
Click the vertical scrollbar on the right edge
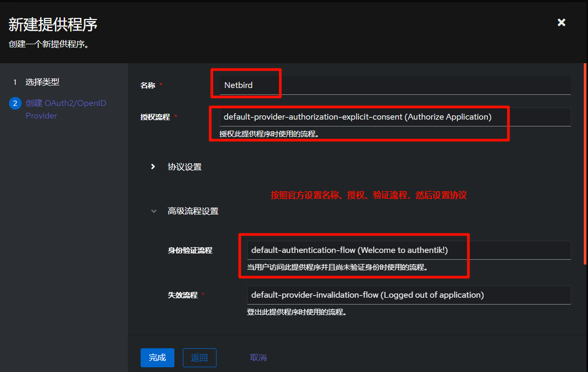pyautogui.click(x=584, y=163)
